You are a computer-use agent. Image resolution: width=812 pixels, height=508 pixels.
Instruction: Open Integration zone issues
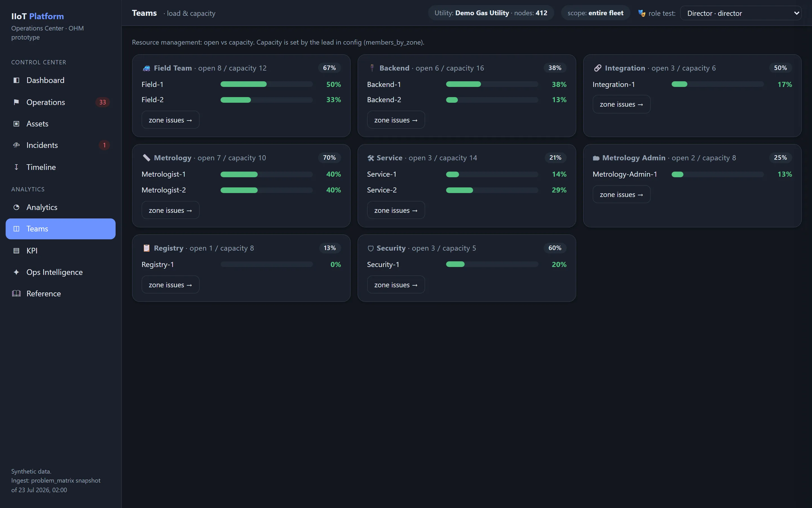click(x=621, y=104)
